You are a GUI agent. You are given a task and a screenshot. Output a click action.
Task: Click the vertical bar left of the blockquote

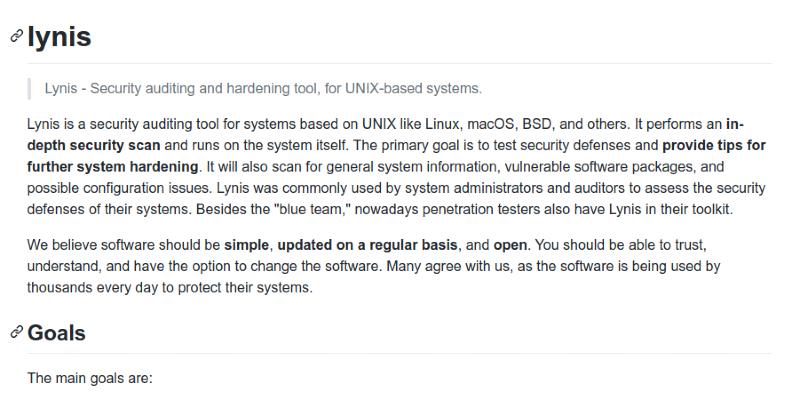(x=31, y=88)
